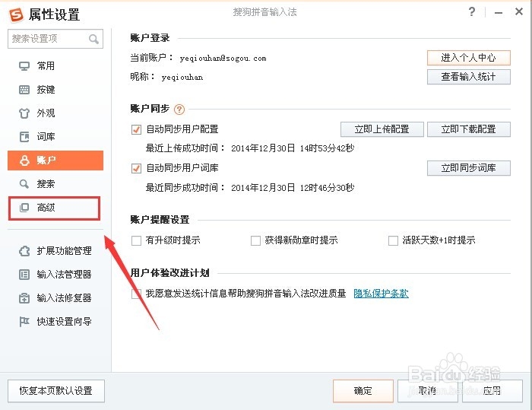
Task: Open the 常用 (General) settings section
Action: pyautogui.click(x=46, y=66)
